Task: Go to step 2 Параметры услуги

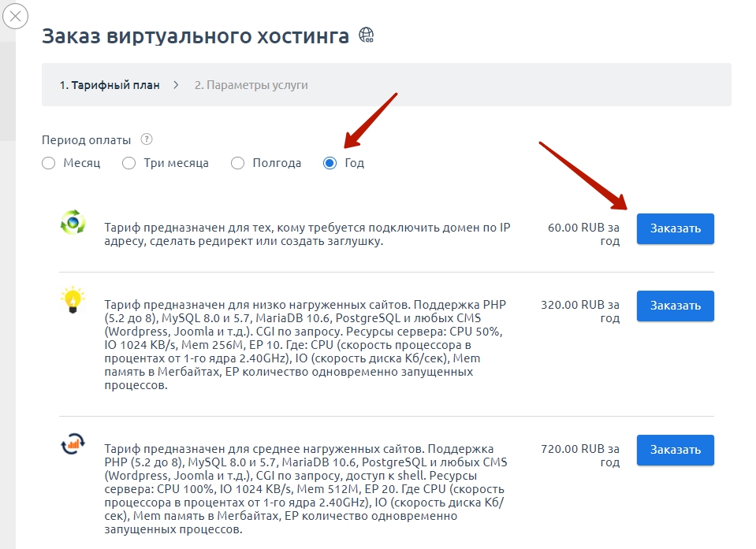Action: tap(251, 85)
